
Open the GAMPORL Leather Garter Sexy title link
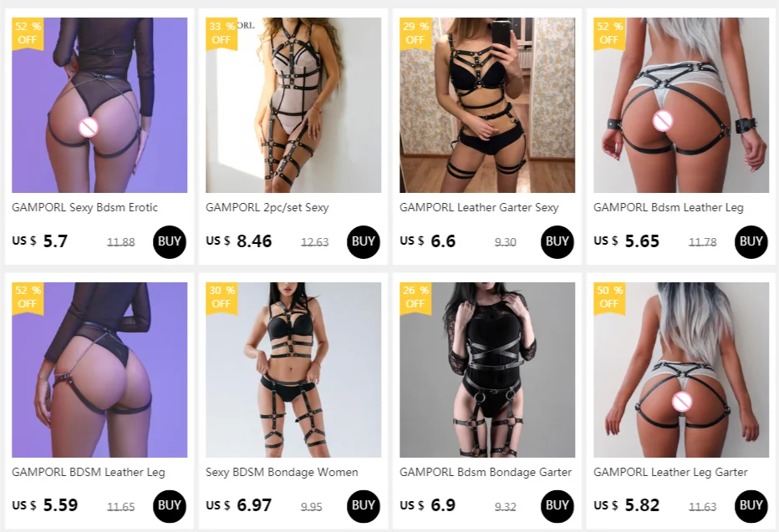[479, 207]
